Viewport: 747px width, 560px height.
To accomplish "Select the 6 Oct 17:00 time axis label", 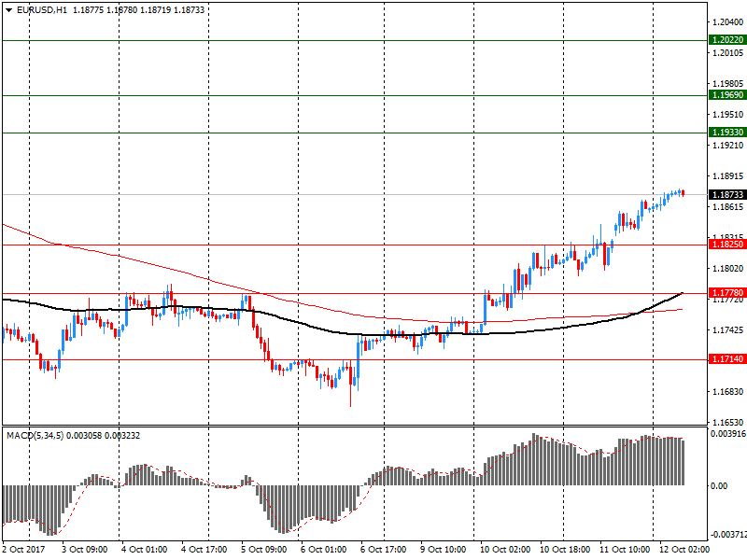I will (x=384, y=550).
